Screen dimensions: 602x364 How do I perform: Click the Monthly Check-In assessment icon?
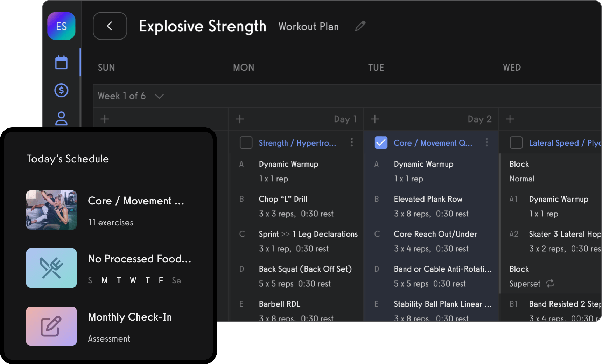click(x=51, y=326)
